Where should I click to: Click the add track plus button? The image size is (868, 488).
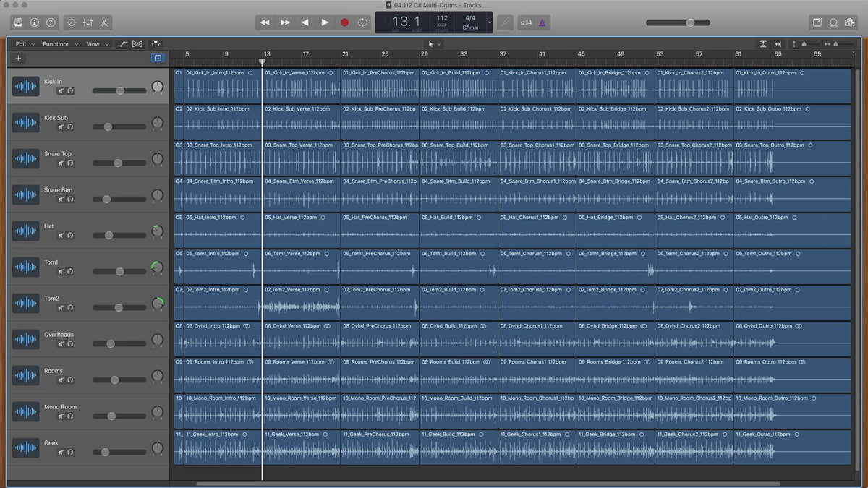[x=19, y=58]
